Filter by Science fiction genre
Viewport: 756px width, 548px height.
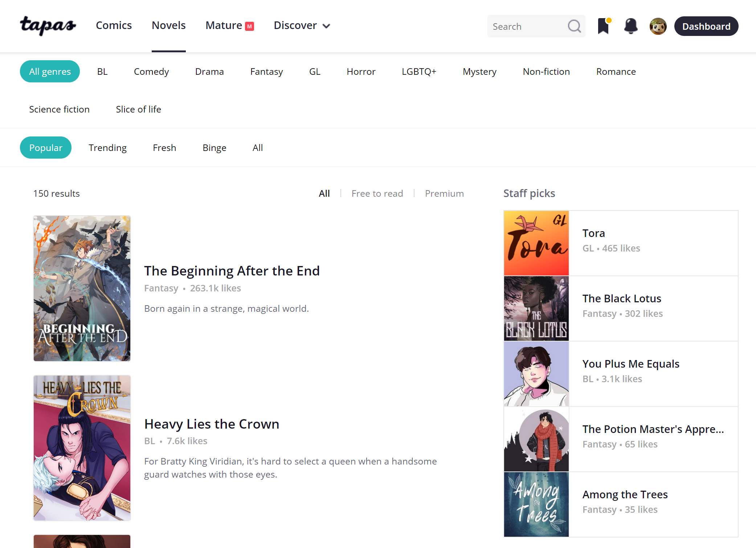pyautogui.click(x=59, y=109)
